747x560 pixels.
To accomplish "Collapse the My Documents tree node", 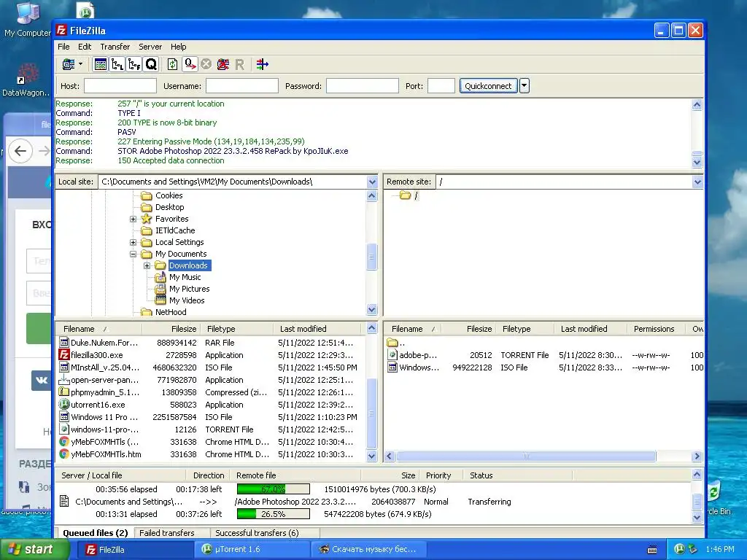I will click(133, 254).
